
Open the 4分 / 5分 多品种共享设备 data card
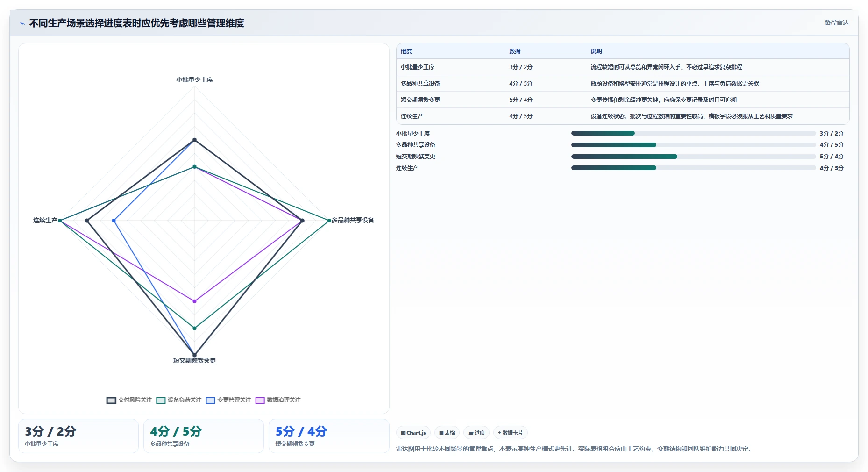click(x=204, y=436)
